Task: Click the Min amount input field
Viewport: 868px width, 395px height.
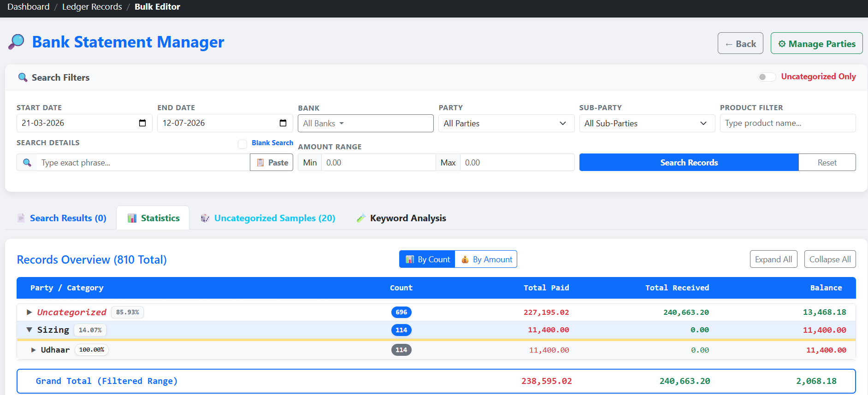Action: coord(378,162)
